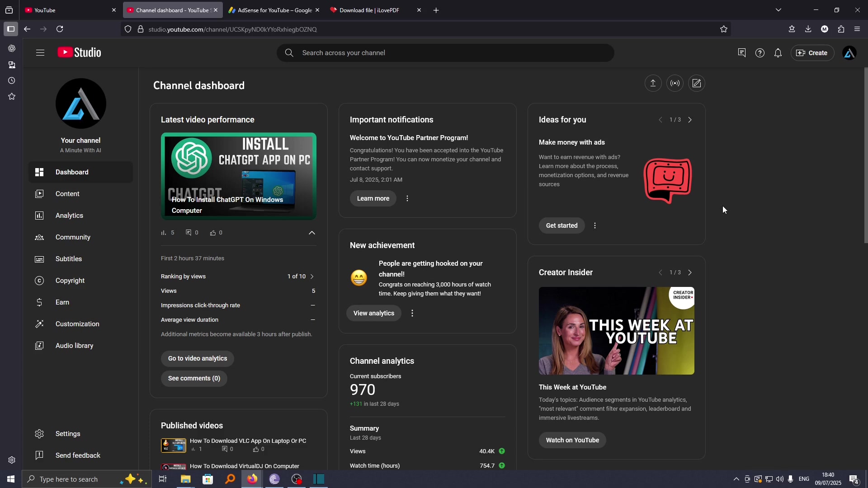Click the page vertical scrollbar
The width and height of the screenshot is (868, 488).
tap(865, 156)
